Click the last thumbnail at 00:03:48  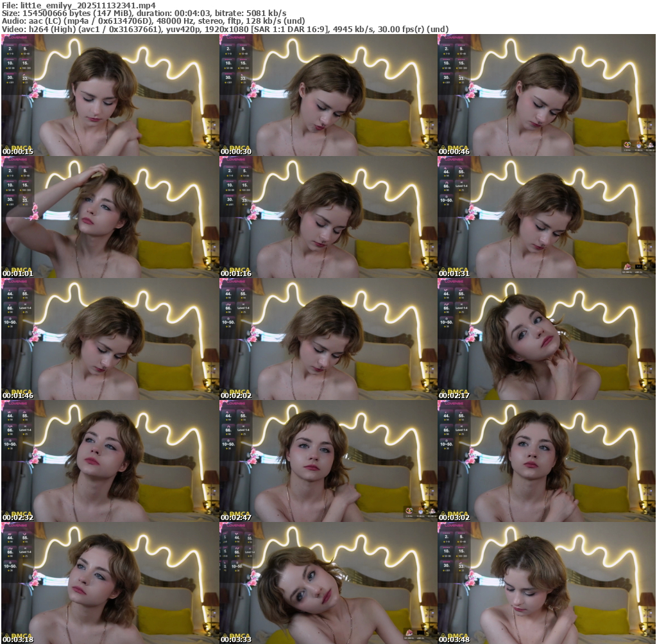pos(546,583)
